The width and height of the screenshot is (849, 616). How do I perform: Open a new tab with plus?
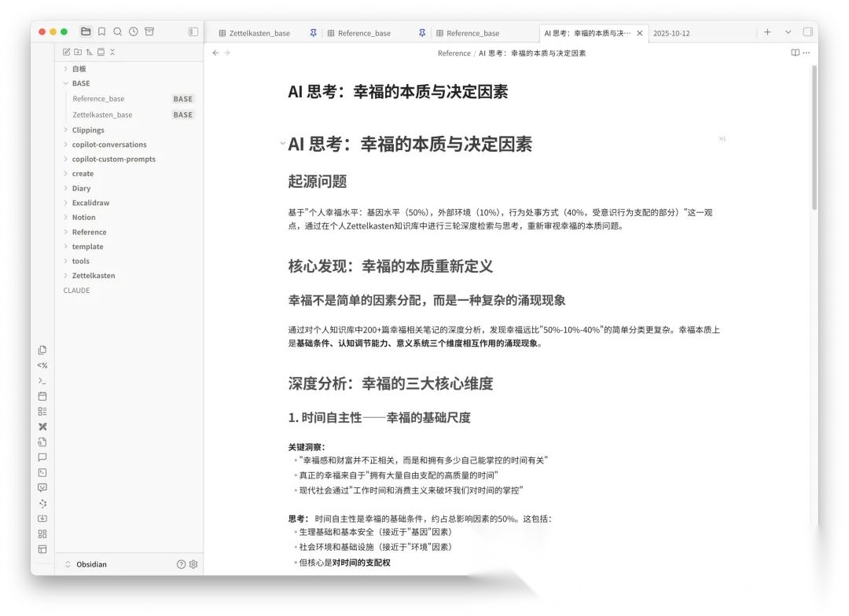coord(767,32)
